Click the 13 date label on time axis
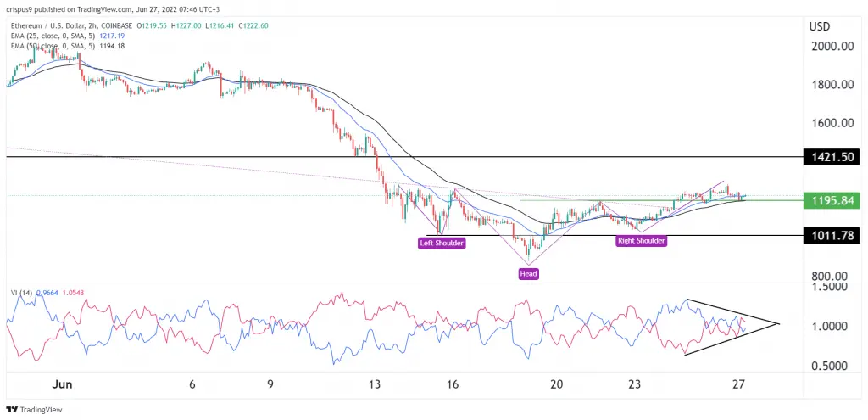This screenshot has width=868, height=420. 376,384
